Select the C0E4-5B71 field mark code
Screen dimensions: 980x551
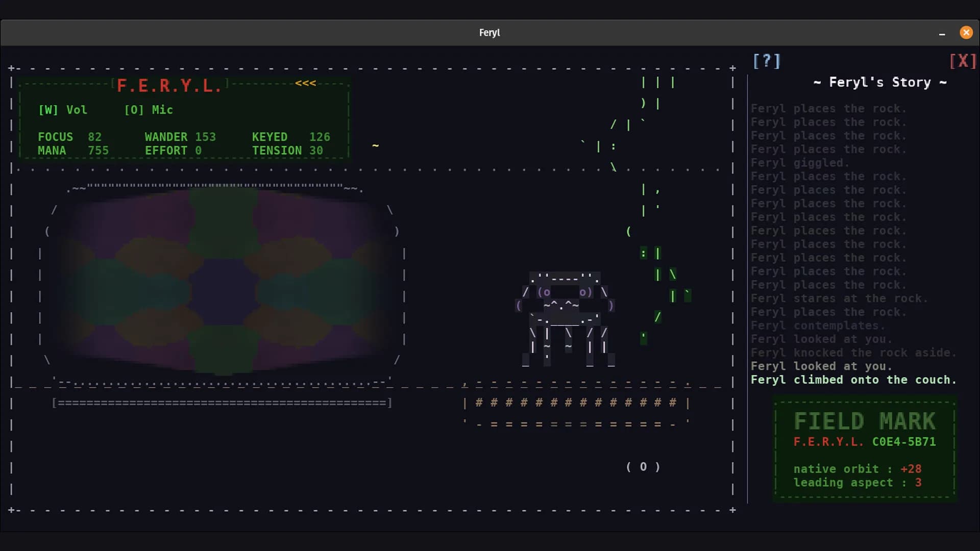point(904,442)
